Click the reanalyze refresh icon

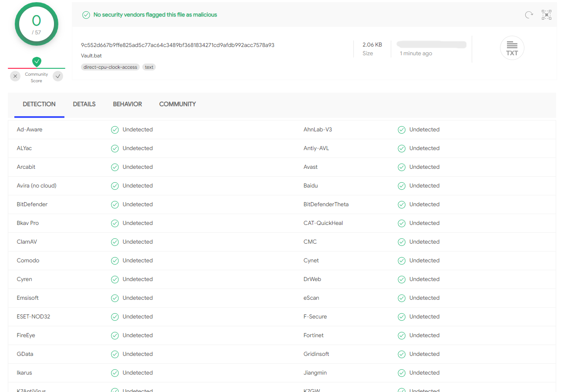click(x=529, y=15)
